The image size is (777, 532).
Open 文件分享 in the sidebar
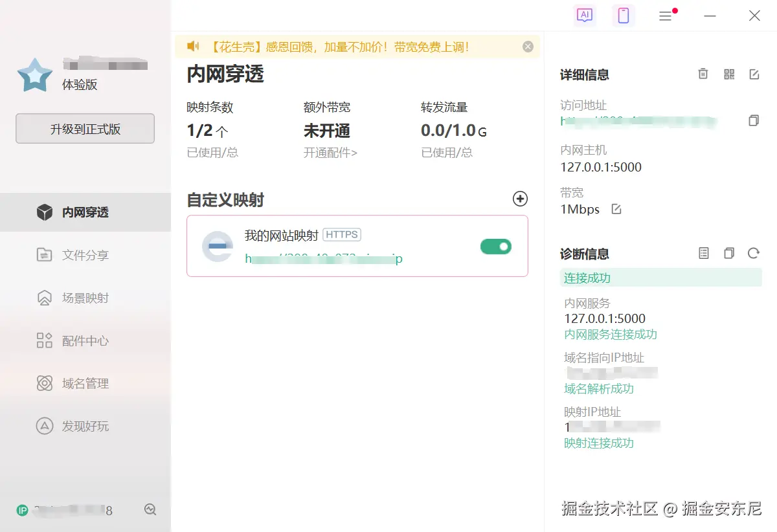coord(85,255)
